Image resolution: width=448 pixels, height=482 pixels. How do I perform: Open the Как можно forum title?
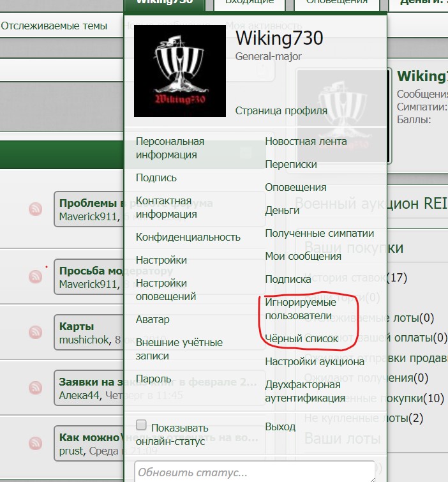click(x=158, y=437)
